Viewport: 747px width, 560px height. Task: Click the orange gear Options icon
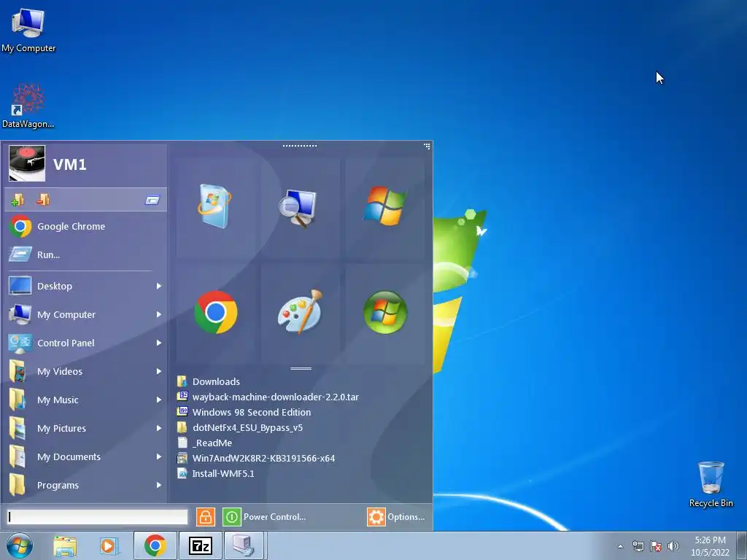376,517
